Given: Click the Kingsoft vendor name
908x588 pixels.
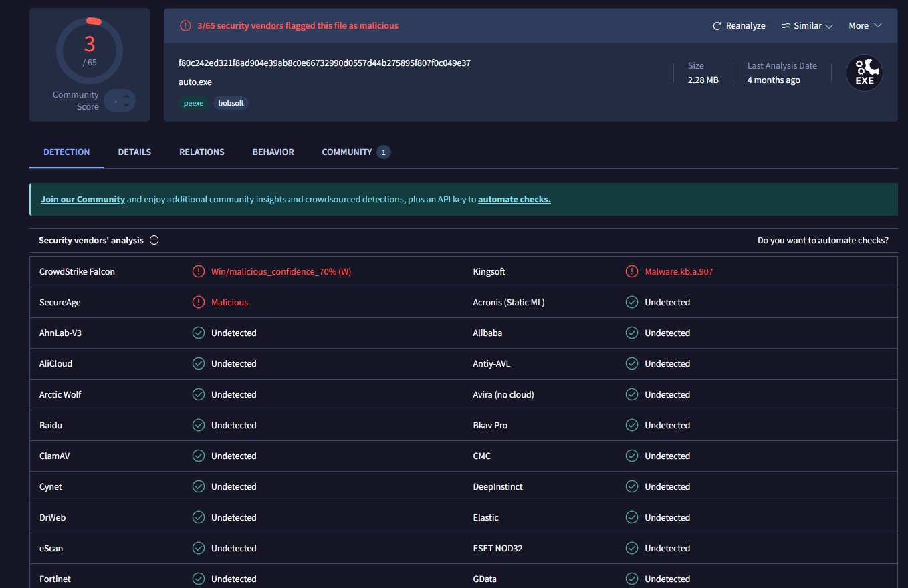Looking at the screenshot, I should [x=489, y=271].
